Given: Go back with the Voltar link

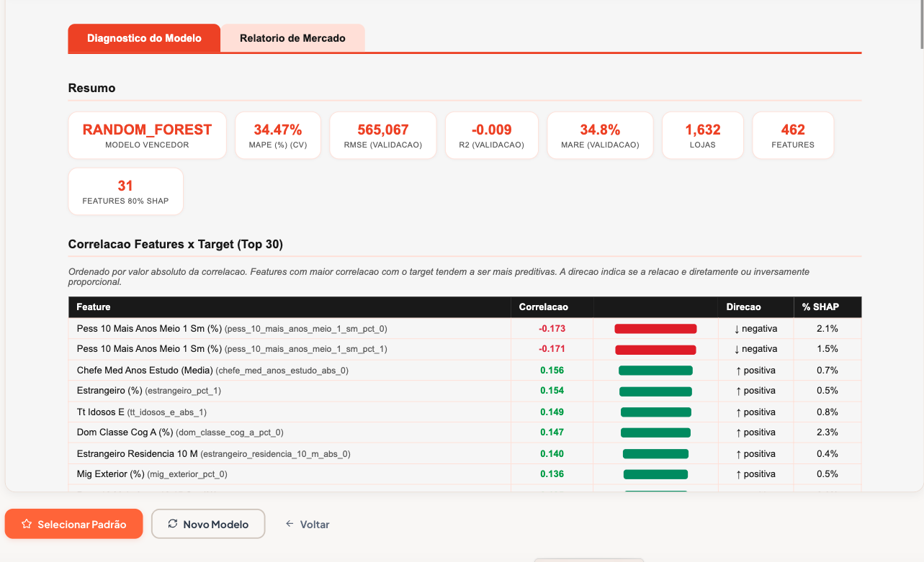Looking at the screenshot, I should click(x=308, y=524).
